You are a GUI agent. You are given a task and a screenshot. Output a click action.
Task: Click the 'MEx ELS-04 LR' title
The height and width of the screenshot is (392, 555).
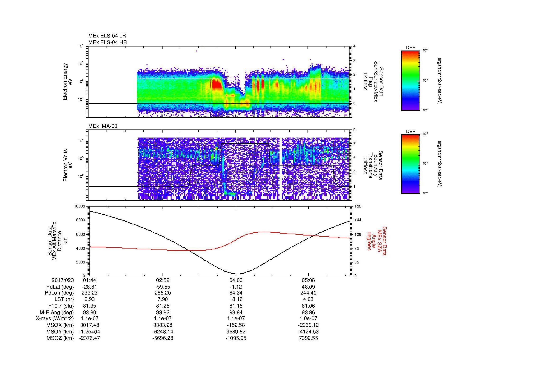point(107,36)
